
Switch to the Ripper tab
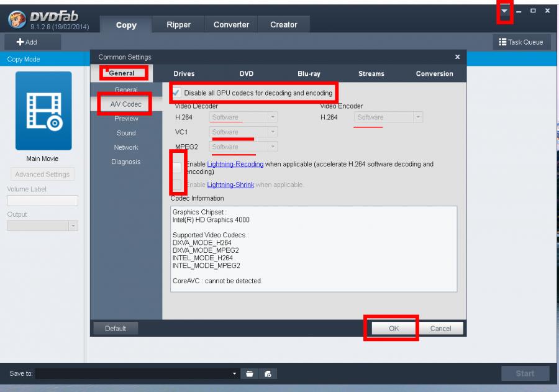pos(178,25)
